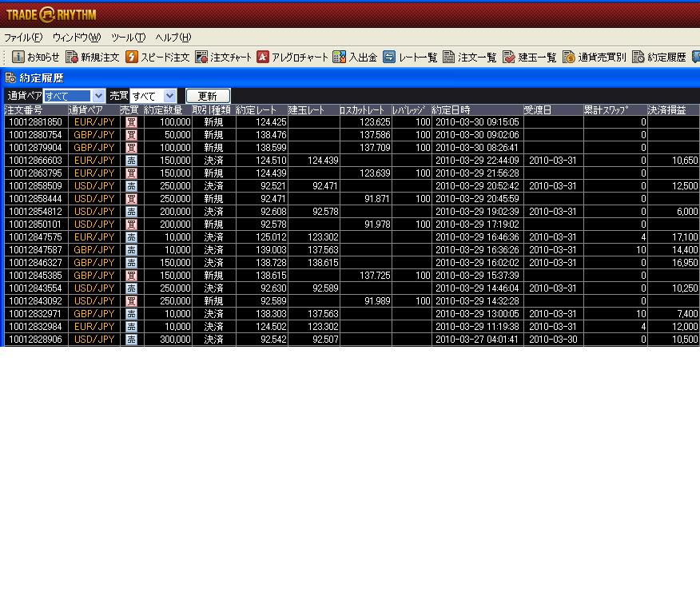Open the 建玉一覧 positions list
Image resolution: width=700 pixels, height=608 pixels.
tap(530, 58)
